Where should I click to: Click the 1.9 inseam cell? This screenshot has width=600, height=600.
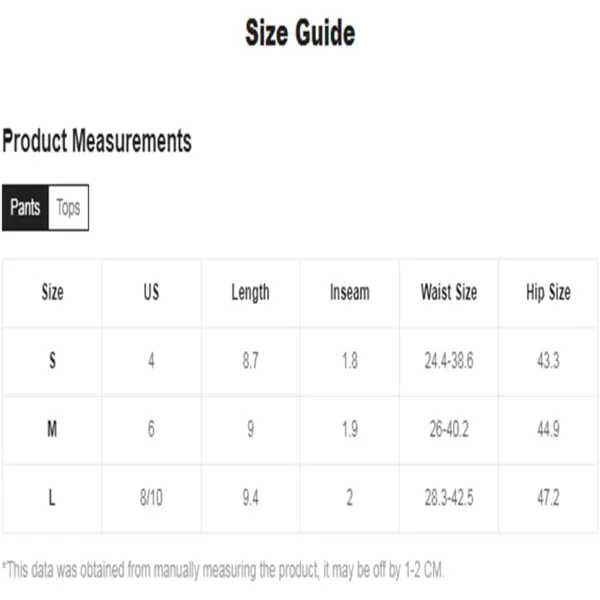point(349,430)
